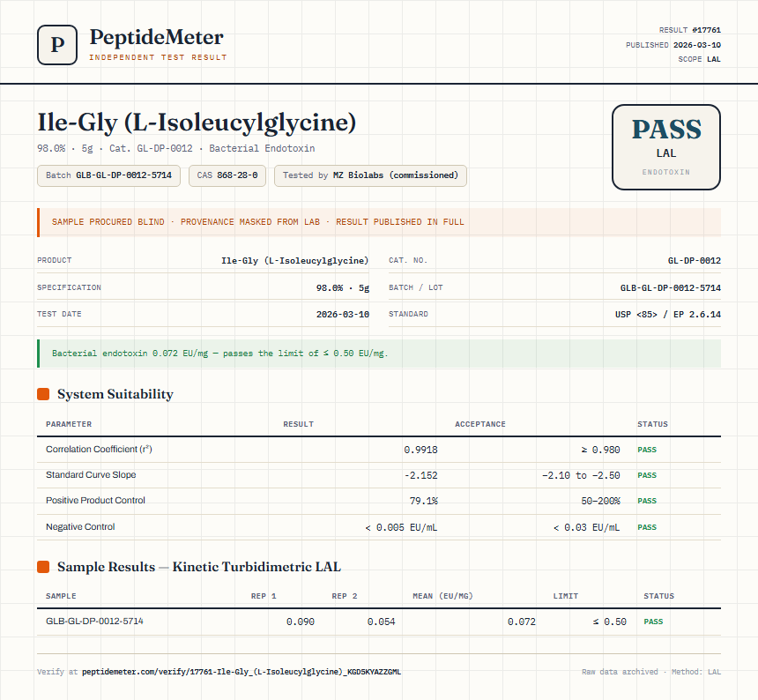The width and height of the screenshot is (758, 700).
Task: Click the green bacterial endotoxin summary banner
Action: point(379,354)
